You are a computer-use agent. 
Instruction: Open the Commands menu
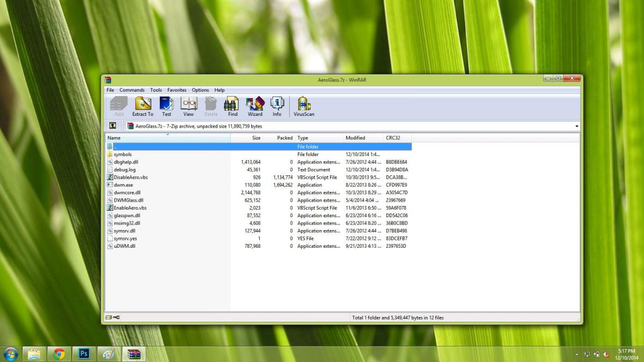(132, 90)
